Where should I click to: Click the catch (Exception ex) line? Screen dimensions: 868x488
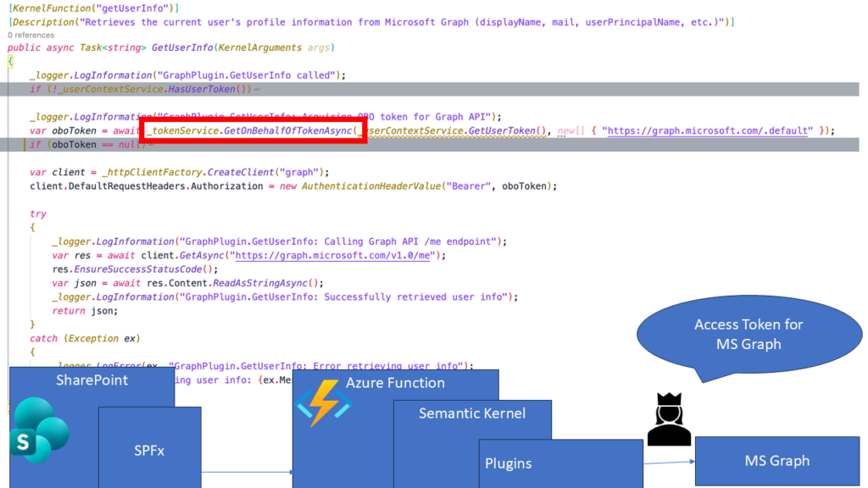pos(86,338)
